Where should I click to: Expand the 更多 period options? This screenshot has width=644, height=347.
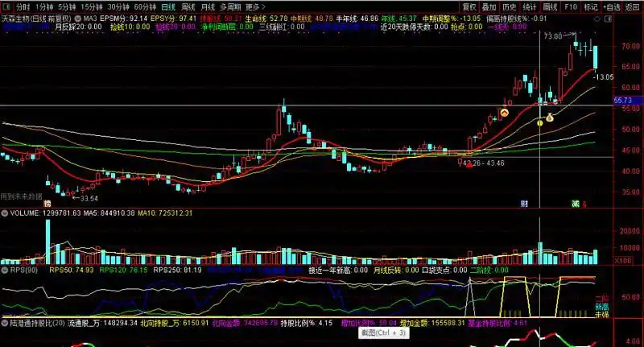[256, 6]
